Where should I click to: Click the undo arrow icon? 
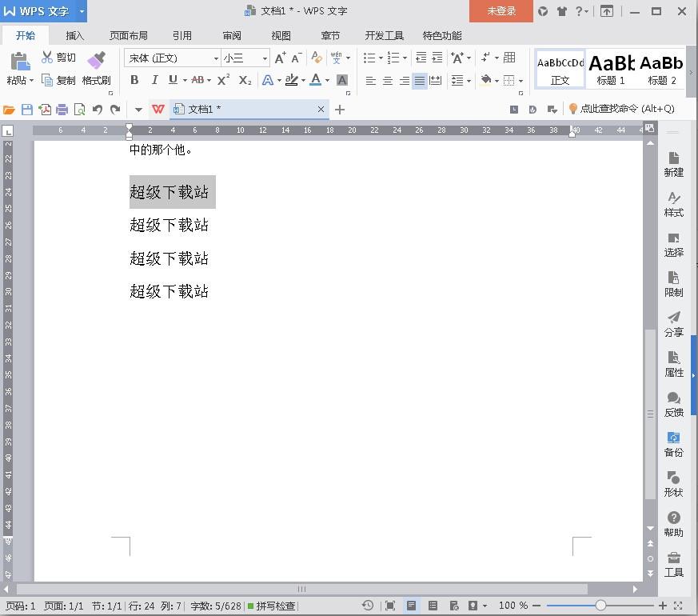click(x=97, y=110)
